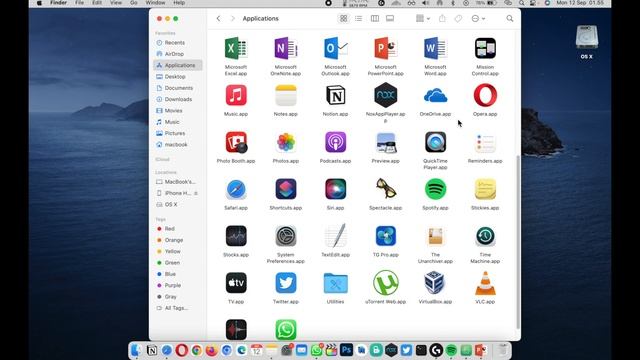640x360 pixels.
Task: Select Stickies.app icon
Action: point(485,189)
